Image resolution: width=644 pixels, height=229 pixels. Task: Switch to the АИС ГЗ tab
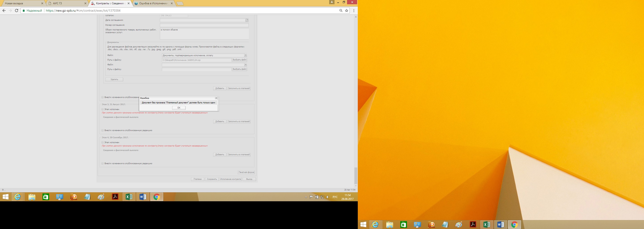66,3
